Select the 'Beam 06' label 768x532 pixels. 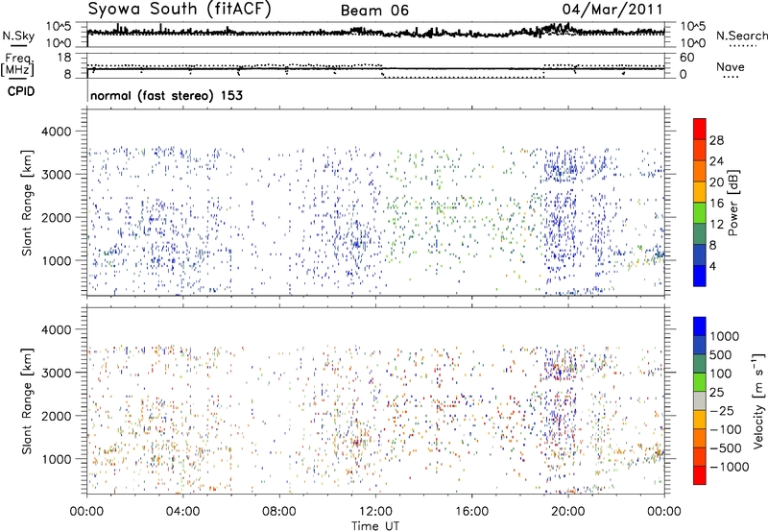click(x=374, y=11)
